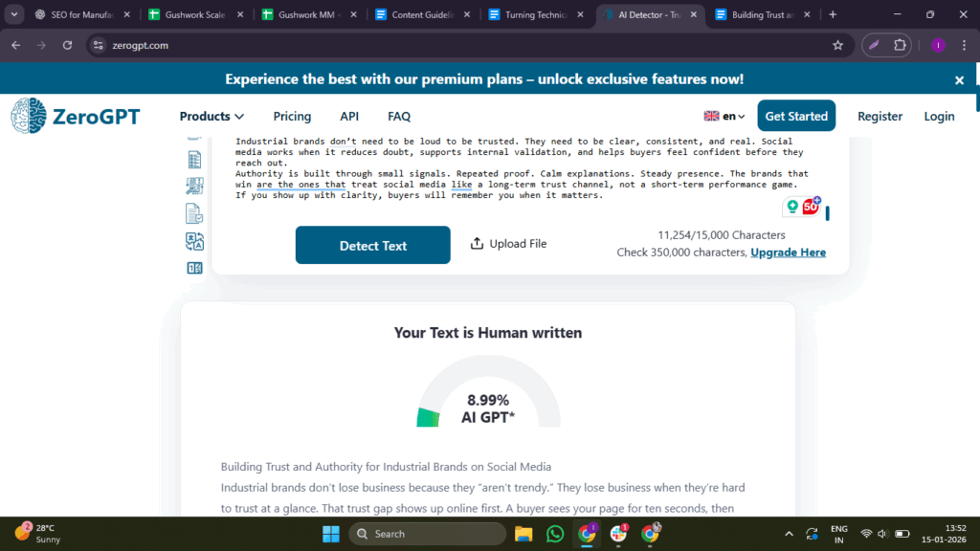980x551 pixels.
Task: Expand the Chrome tab search dropdown
Action: (x=14, y=14)
